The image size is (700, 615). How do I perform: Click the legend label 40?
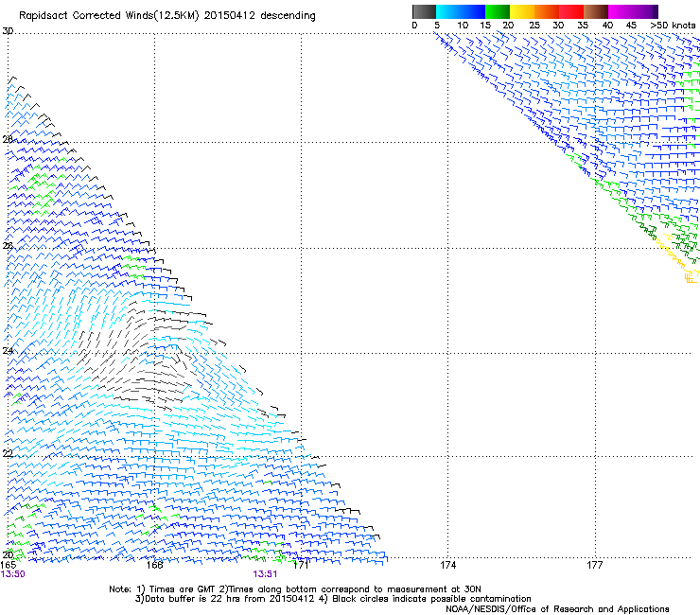607,26
